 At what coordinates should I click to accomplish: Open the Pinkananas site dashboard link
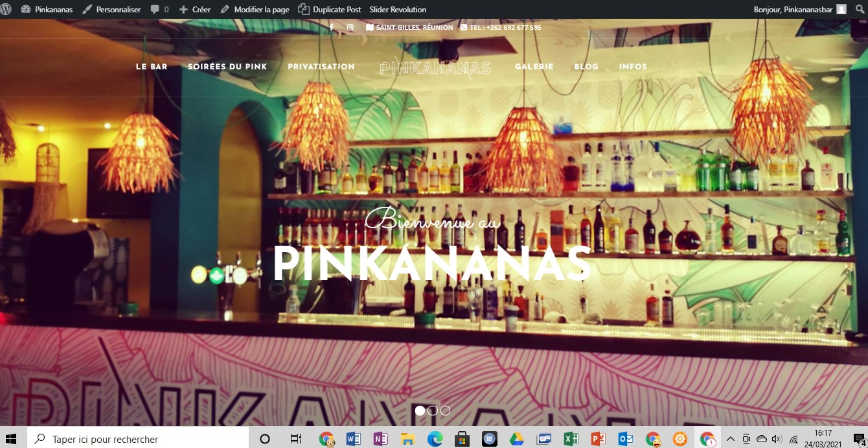tap(47, 9)
